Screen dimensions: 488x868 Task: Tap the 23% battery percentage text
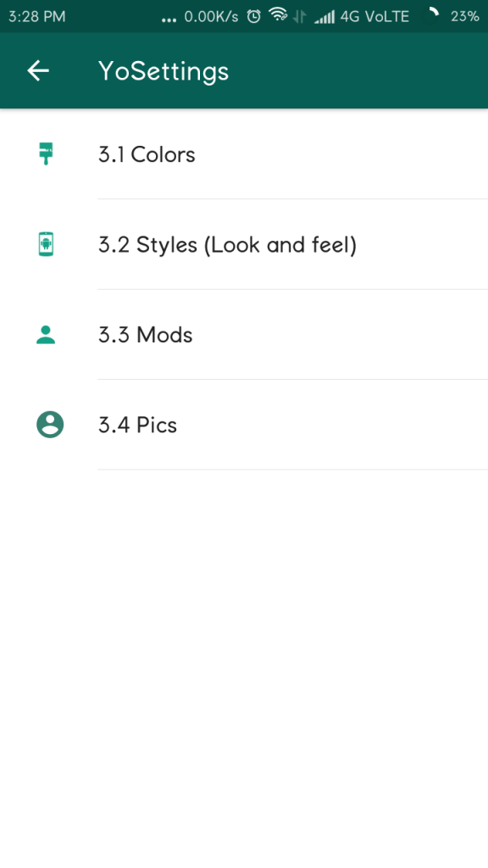[465, 17]
